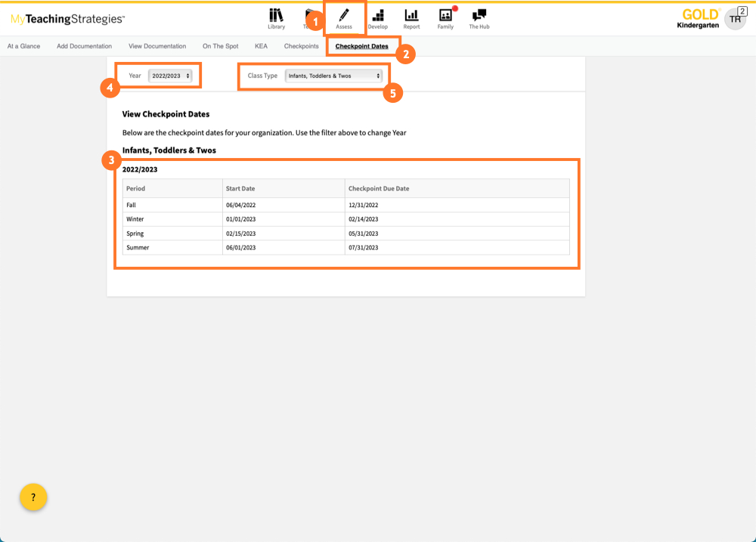Switch to the At a Glance tab
Screen dimensions: 756x542
click(x=23, y=46)
